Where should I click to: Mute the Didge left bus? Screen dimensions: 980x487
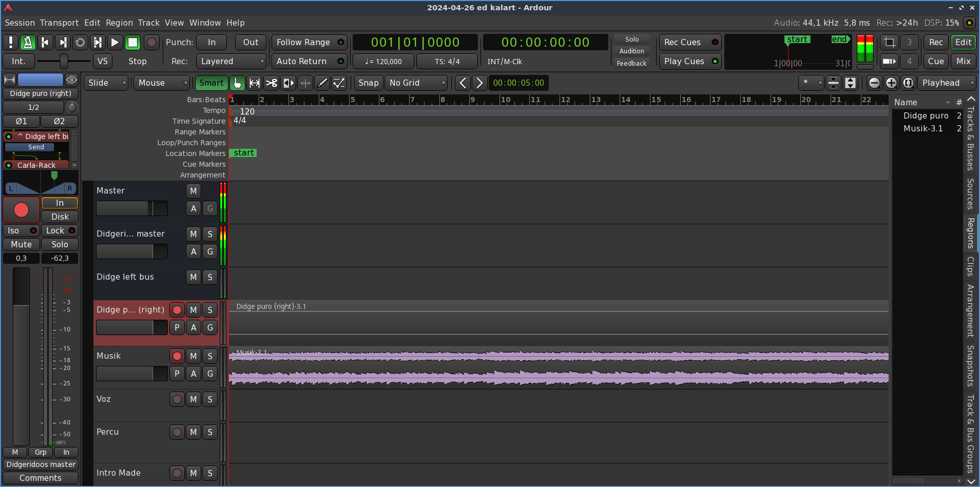click(193, 277)
